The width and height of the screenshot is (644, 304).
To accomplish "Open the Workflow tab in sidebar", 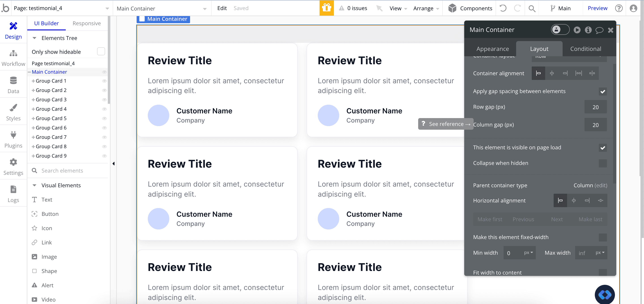I will tap(13, 58).
